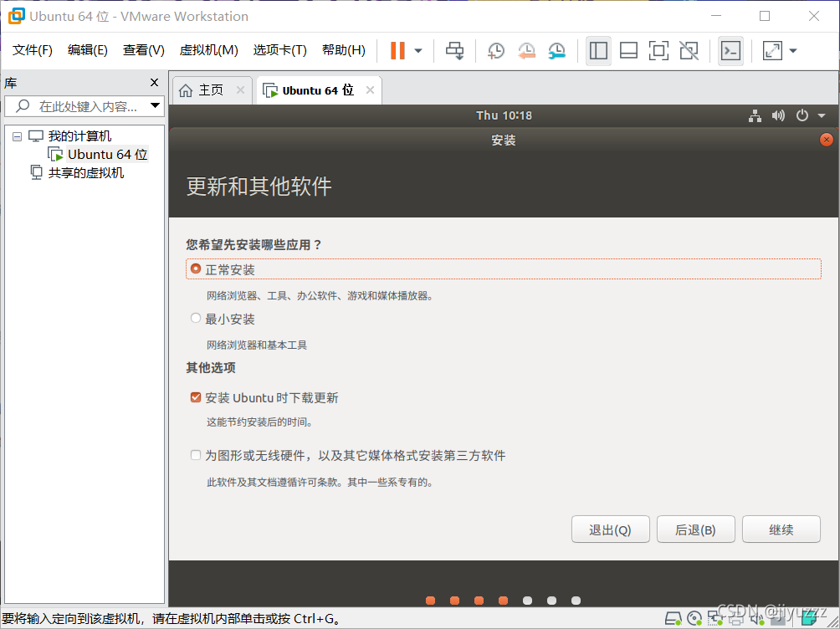Click the CD/DVD status bar icon
Viewport: 840px width, 629px height.
(x=694, y=619)
